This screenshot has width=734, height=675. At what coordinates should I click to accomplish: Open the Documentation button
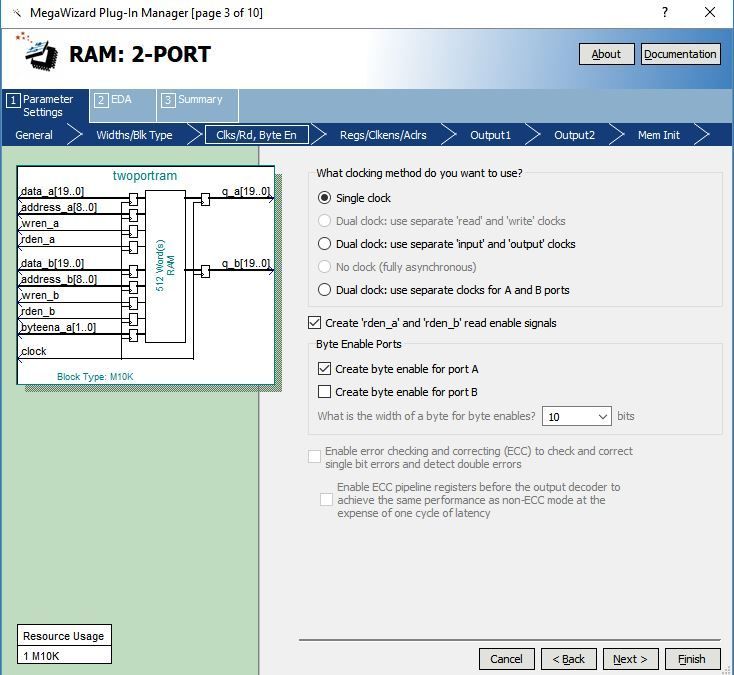[680, 54]
